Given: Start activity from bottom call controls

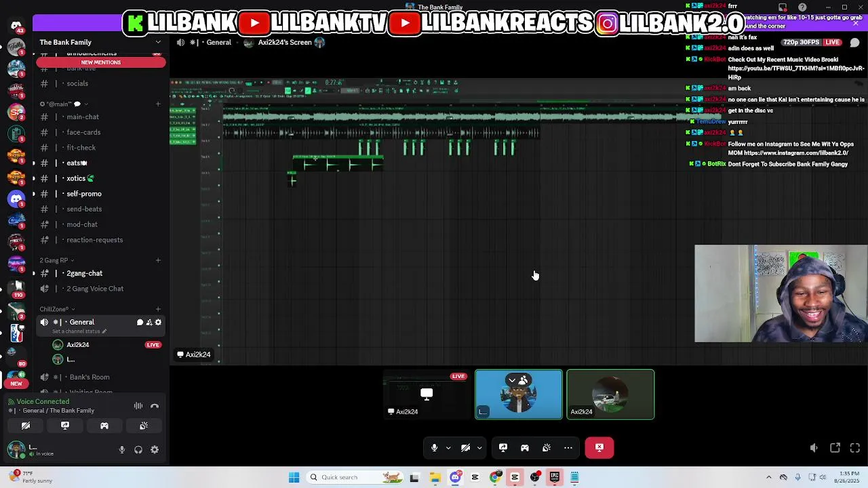Looking at the screenshot, I should [x=525, y=447].
